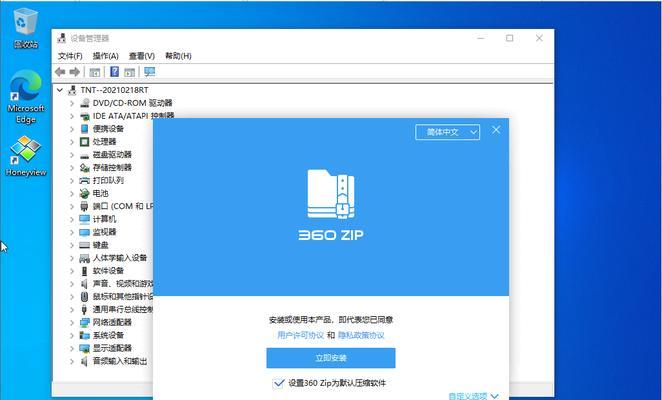Expand the 端口 (COM 和 LPT) node arrow

(x=72, y=206)
